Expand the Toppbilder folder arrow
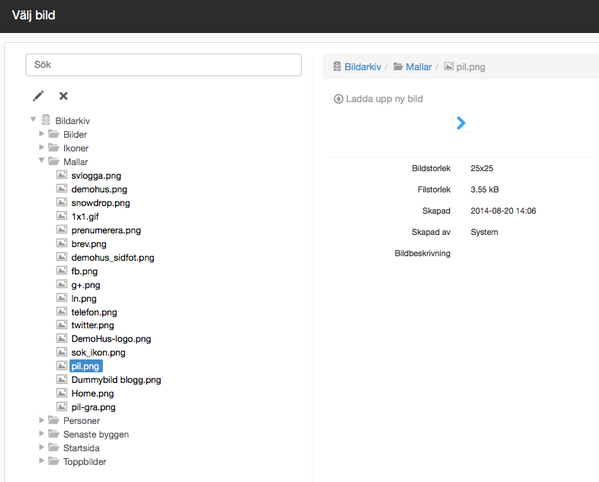Screen dimensions: 599x482 click(41, 461)
